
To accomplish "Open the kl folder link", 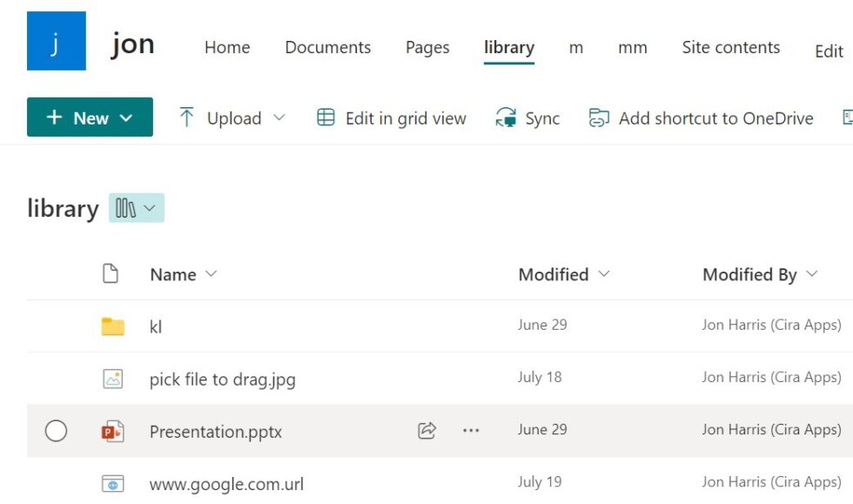I will pos(156,326).
